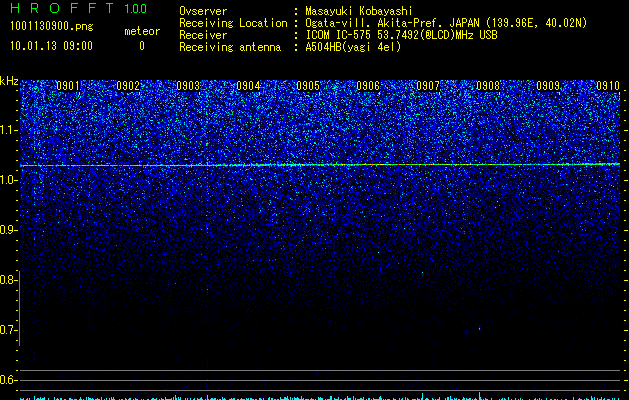Click time marker 0907

click(428, 86)
